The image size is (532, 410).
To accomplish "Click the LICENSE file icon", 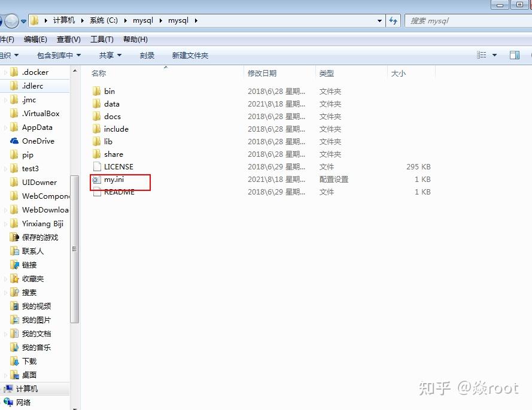I will [97, 166].
